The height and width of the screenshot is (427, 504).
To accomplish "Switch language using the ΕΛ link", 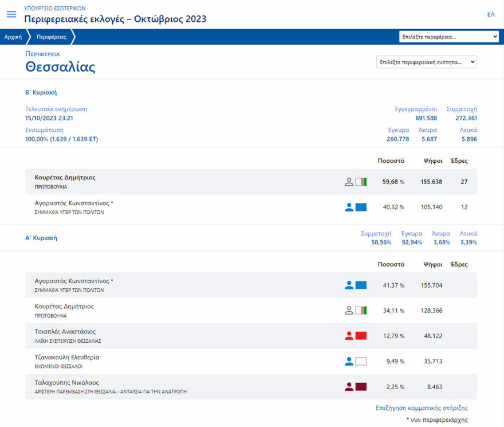I will click(490, 14).
